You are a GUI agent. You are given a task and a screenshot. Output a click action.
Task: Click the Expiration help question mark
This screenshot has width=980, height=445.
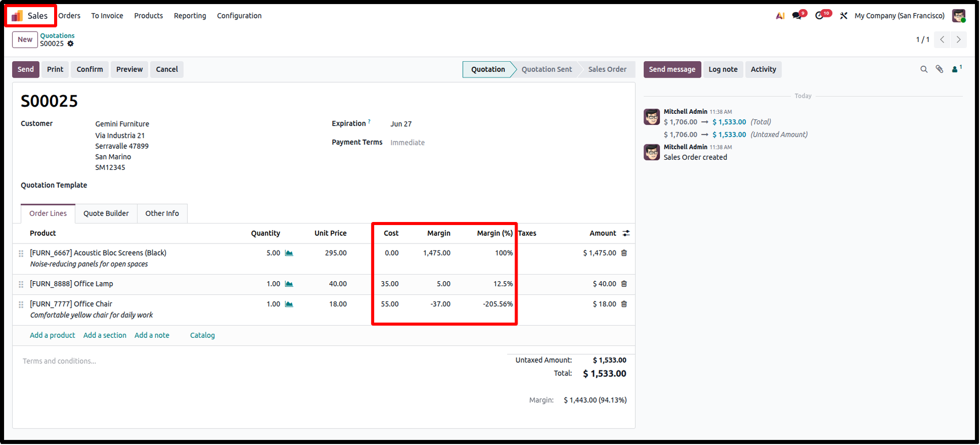pyautogui.click(x=369, y=121)
